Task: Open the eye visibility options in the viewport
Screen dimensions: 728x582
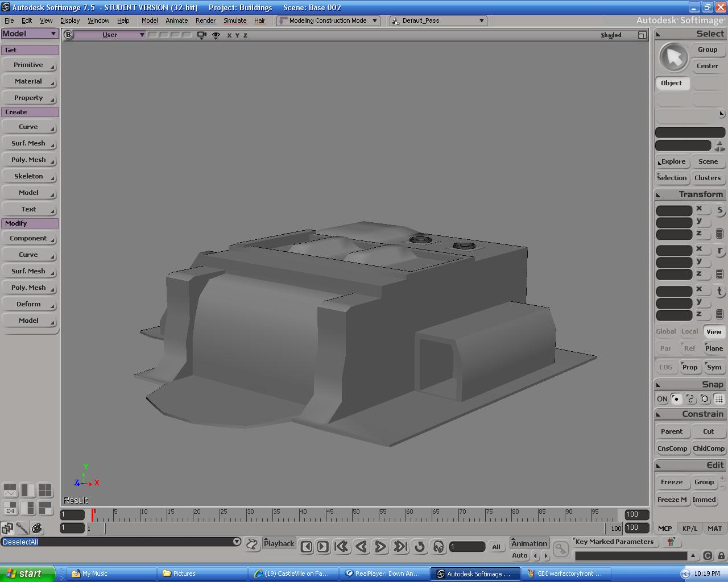Action: click(216, 35)
